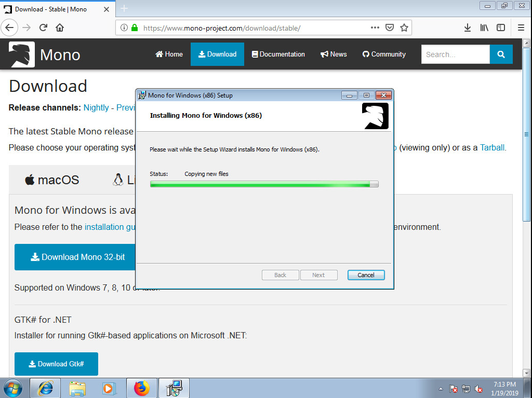
Task: Follow the Nightly release channel link
Action: click(96, 107)
